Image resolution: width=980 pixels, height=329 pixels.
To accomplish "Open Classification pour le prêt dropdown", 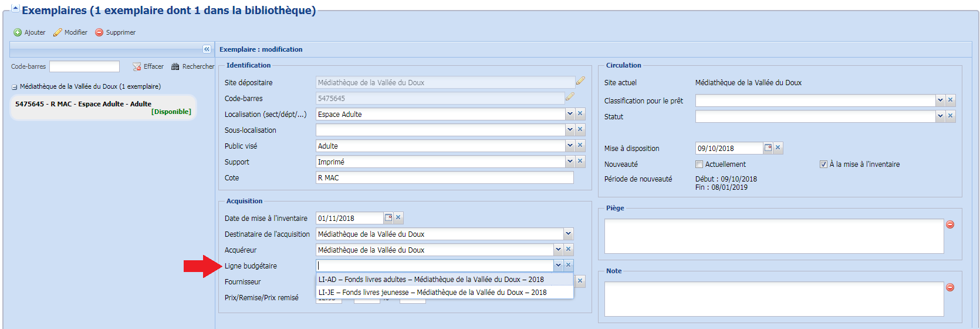I will [940, 100].
